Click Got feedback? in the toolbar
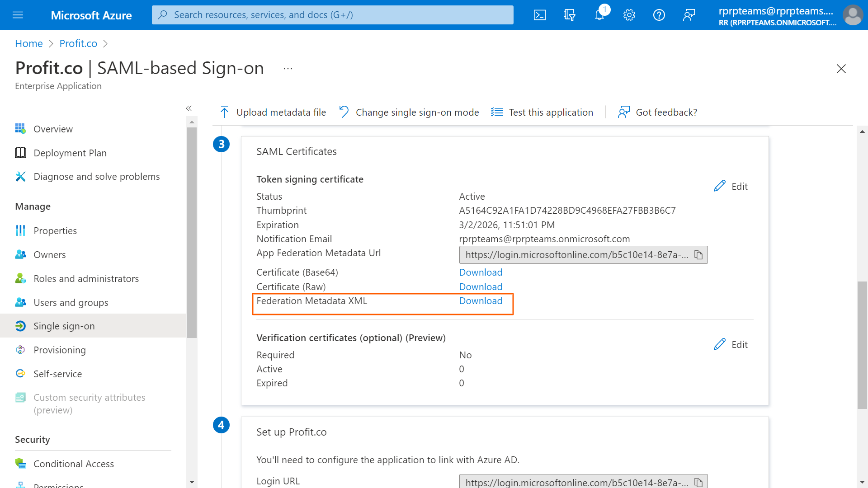Image resolution: width=868 pixels, height=488 pixels. coord(658,112)
